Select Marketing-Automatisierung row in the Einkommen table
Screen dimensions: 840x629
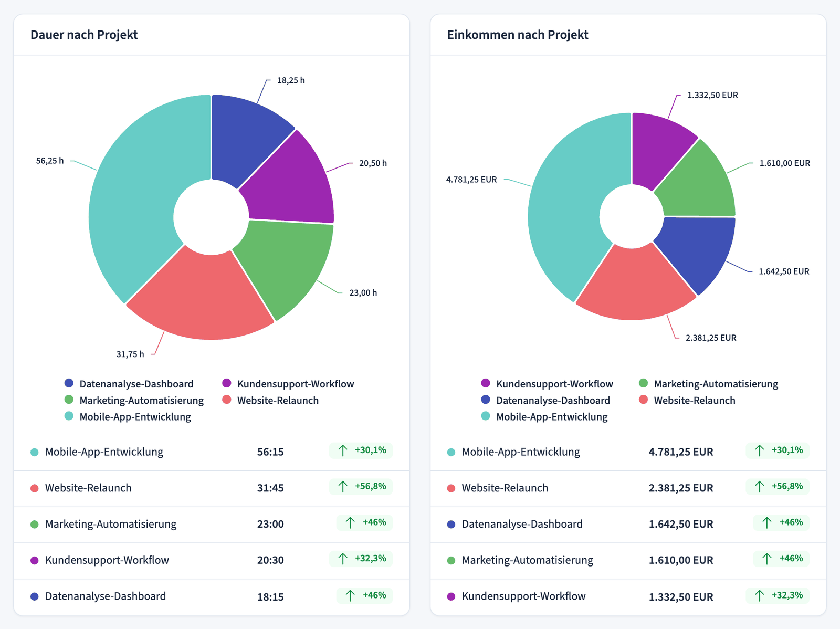pyautogui.click(x=628, y=561)
